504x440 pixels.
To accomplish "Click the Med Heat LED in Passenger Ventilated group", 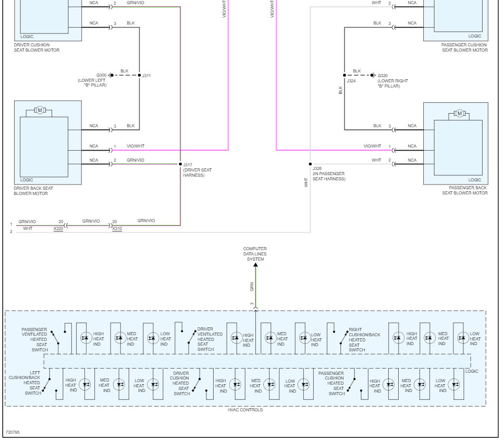I will pyautogui.click(x=120, y=338).
